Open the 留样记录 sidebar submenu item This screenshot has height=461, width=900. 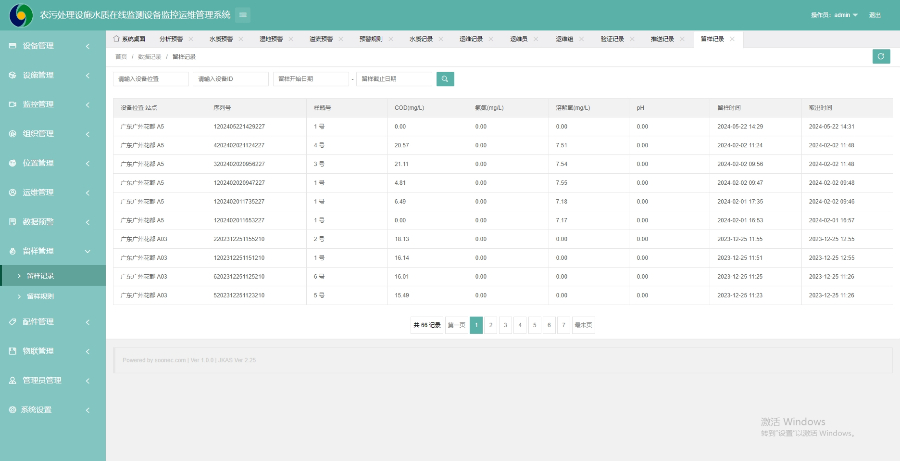point(53,276)
